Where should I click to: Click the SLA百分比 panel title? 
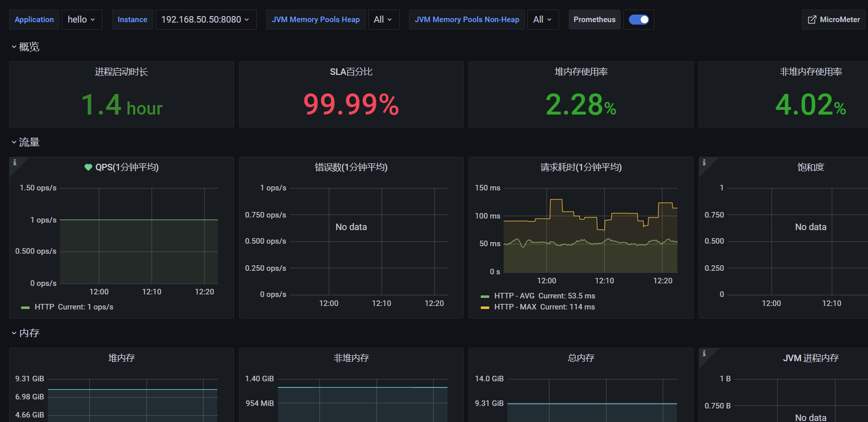pyautogui.click(x=351, y=72)
